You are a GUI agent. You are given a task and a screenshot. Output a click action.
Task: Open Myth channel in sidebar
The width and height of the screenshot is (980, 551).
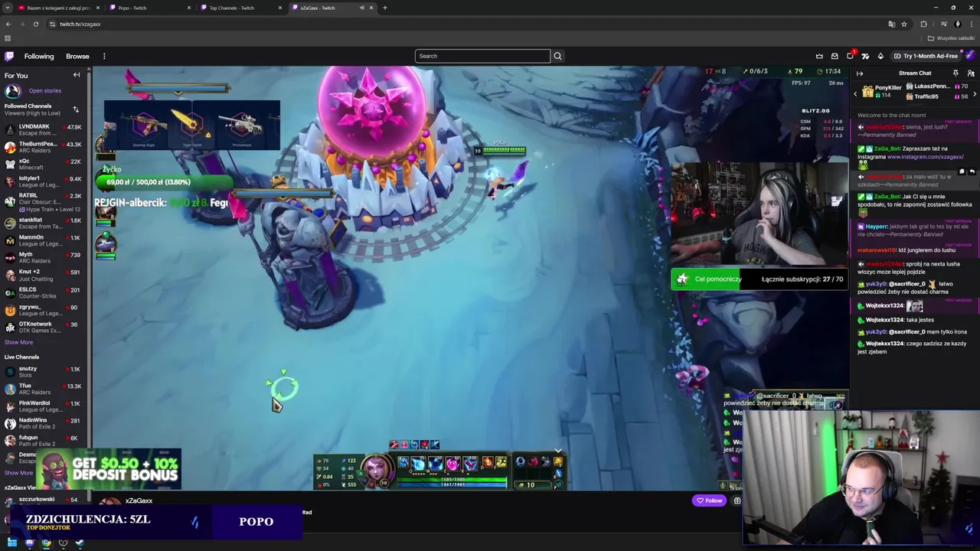[43, 257]
